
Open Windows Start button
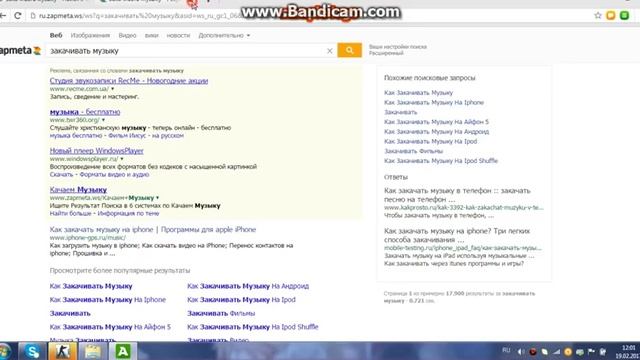point(5,351)
